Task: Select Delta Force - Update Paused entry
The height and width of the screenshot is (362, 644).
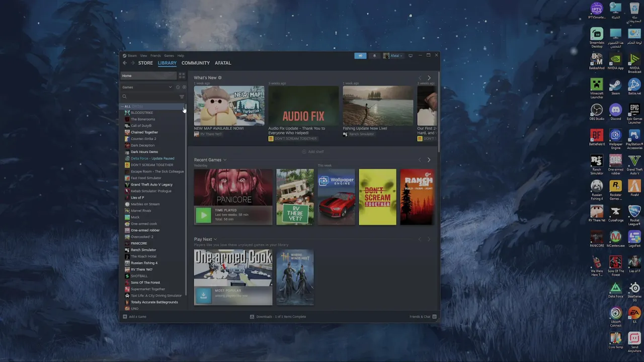Action: (152, 158)
